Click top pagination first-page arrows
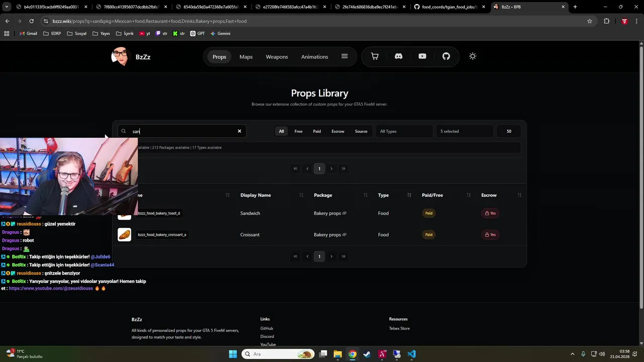 click(295, 168)
